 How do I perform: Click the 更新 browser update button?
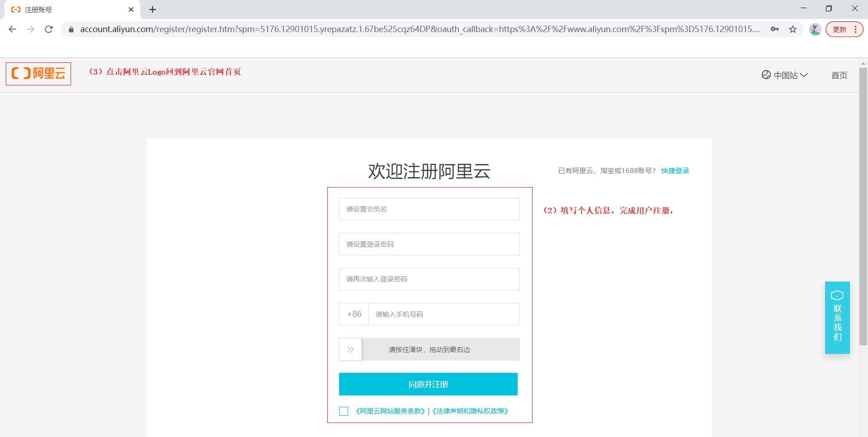pyautogui.click(x=840, y=29)
